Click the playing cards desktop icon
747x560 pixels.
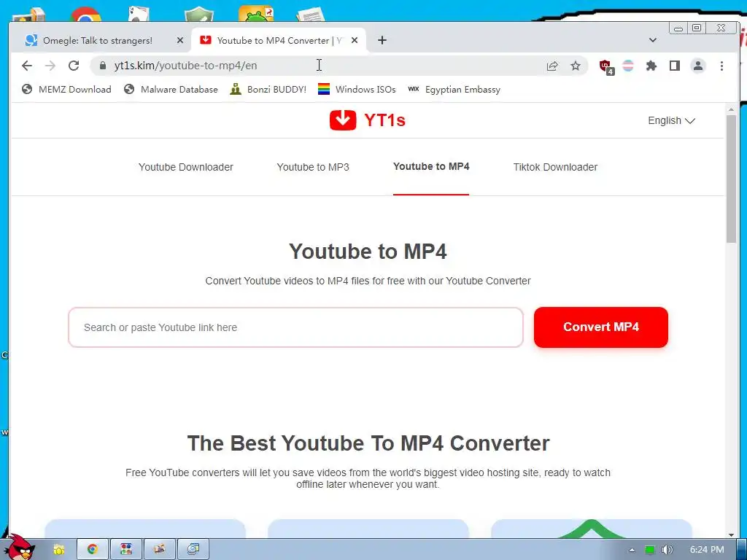click(x=139, y=13)
